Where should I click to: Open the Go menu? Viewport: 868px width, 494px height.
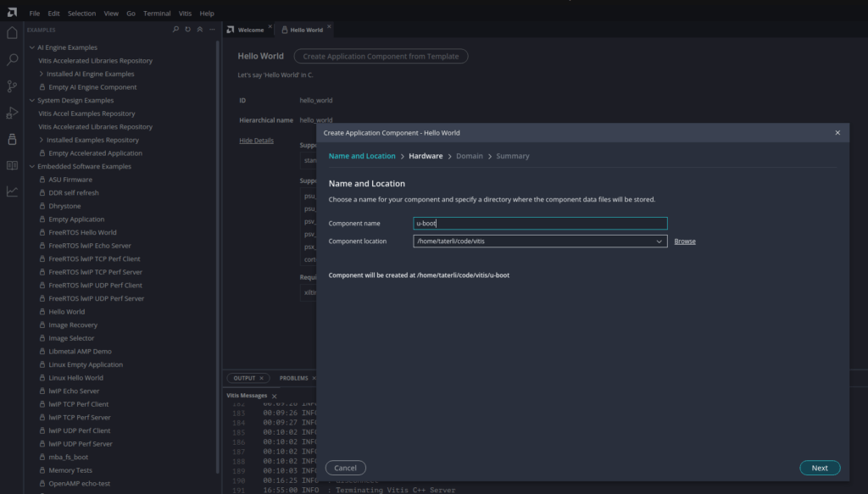coord(131,14)
